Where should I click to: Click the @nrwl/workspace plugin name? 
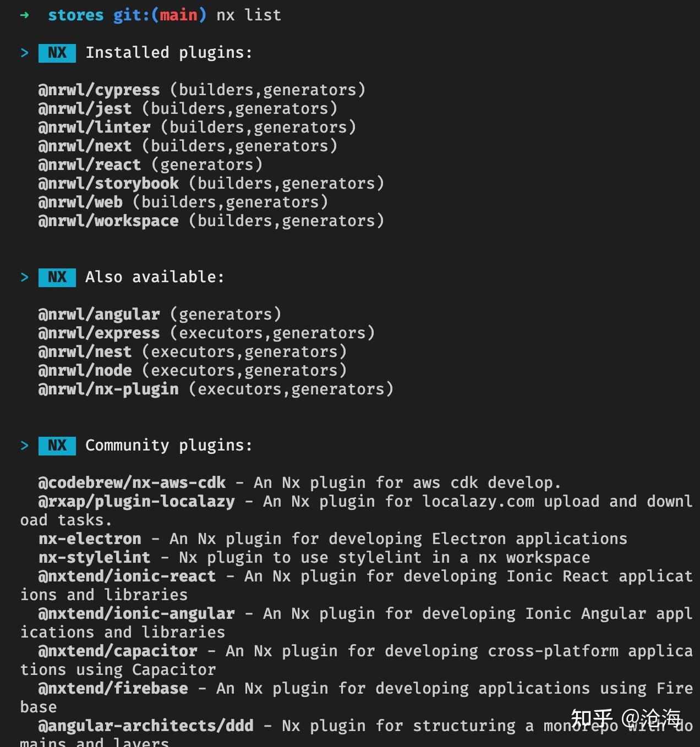(x=108, y=221)
